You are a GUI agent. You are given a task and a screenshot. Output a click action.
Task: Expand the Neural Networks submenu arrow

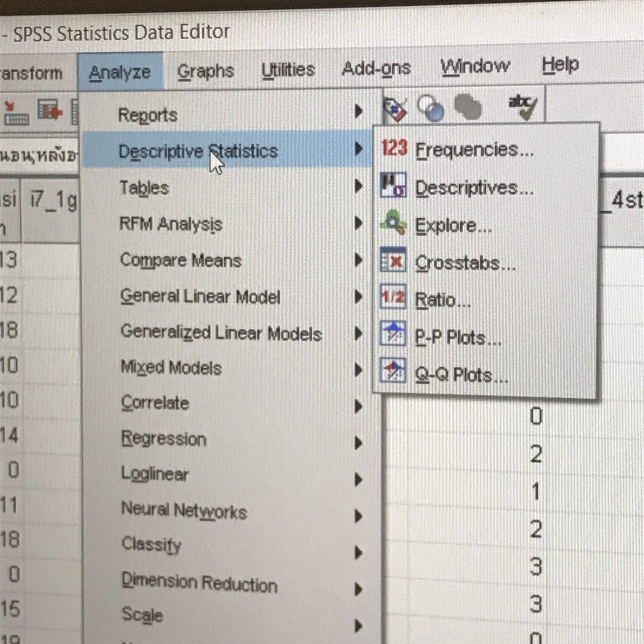click(x=358, y=516)
